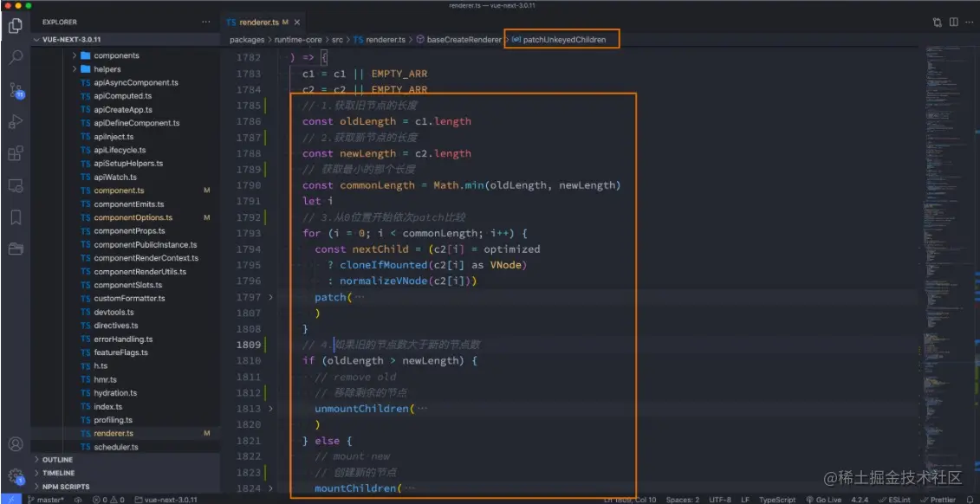Click src in breadcrumb
Image resolution: width=980 pixels, height=504 pixels.
pyautogui.click(x=337, y=39)
